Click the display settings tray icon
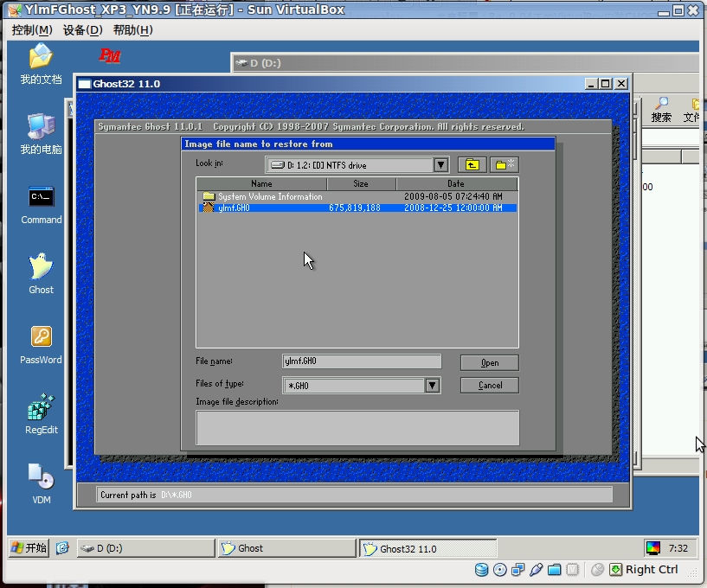 pos(652,548)
